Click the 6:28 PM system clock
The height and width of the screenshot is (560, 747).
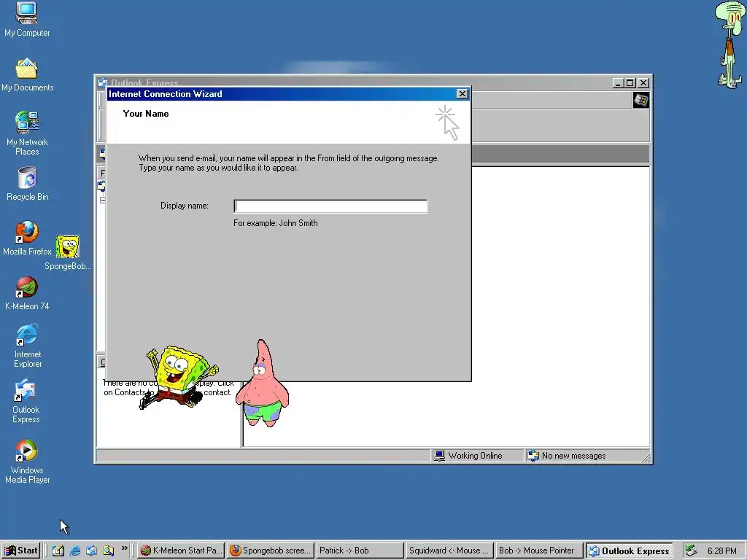pyautogui.click(x=721, y=551)
